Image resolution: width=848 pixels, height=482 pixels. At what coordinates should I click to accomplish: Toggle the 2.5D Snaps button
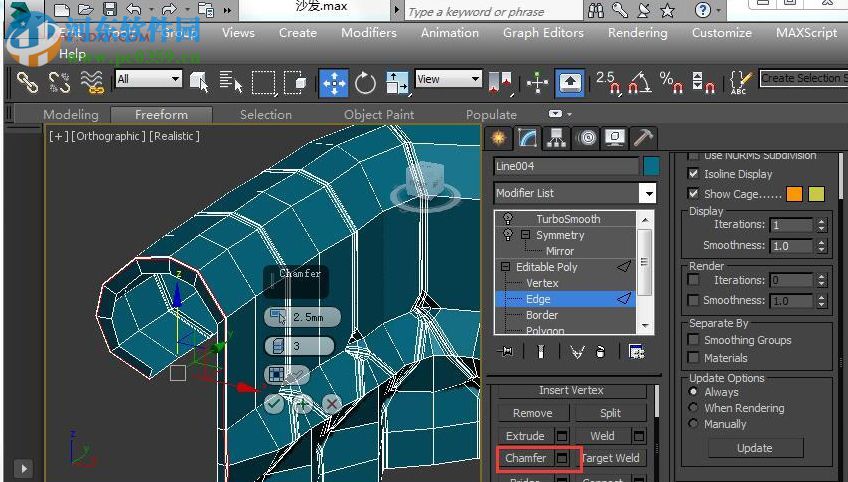click(608, 83)
